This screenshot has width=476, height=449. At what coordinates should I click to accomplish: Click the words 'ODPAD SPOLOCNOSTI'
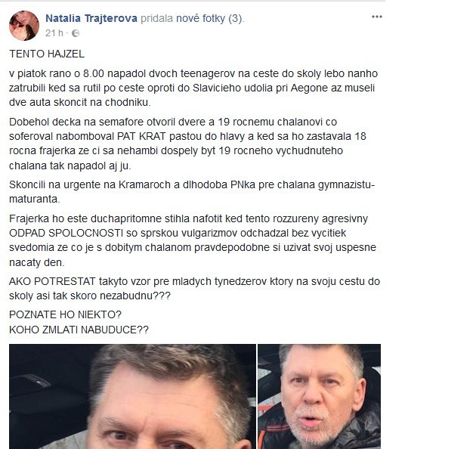66,233
